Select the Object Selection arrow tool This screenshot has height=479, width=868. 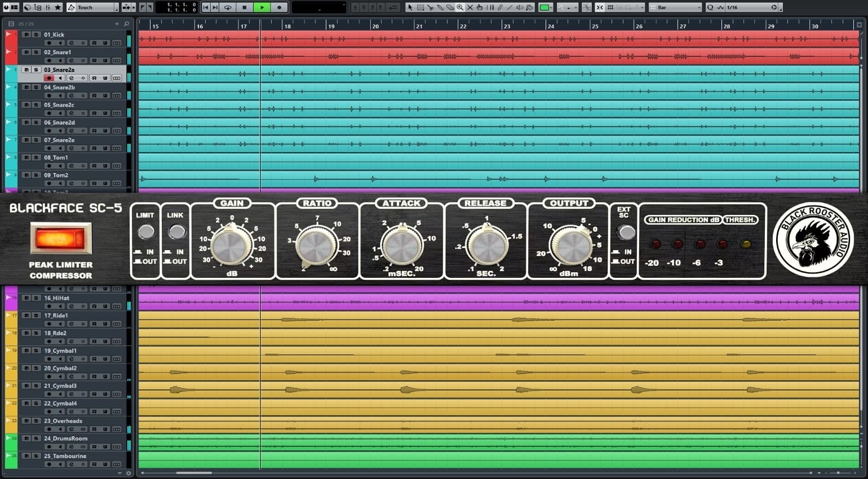pos(410,7)
